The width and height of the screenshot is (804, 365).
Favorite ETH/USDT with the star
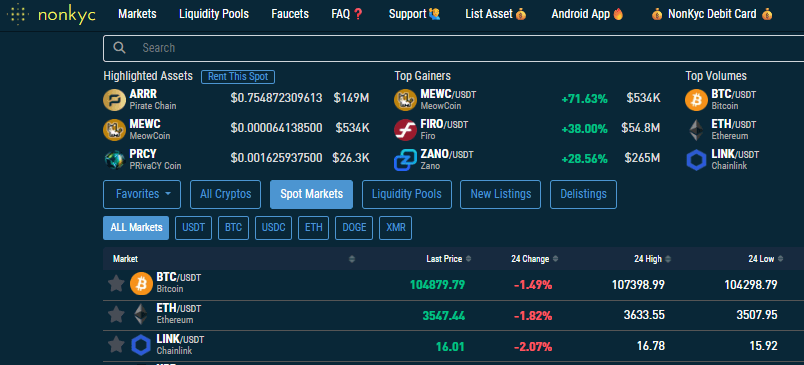[116, 314]
